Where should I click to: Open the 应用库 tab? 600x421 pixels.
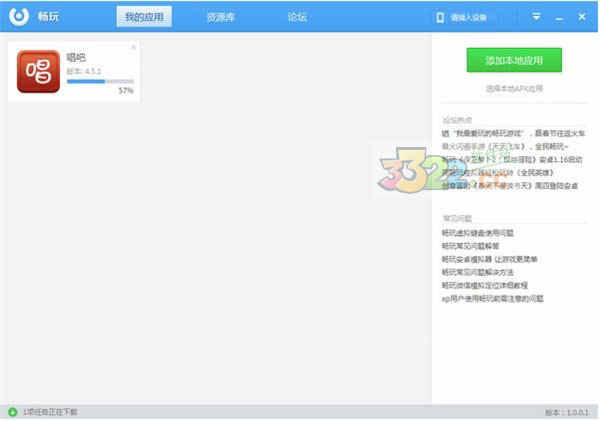coord(221,17)
